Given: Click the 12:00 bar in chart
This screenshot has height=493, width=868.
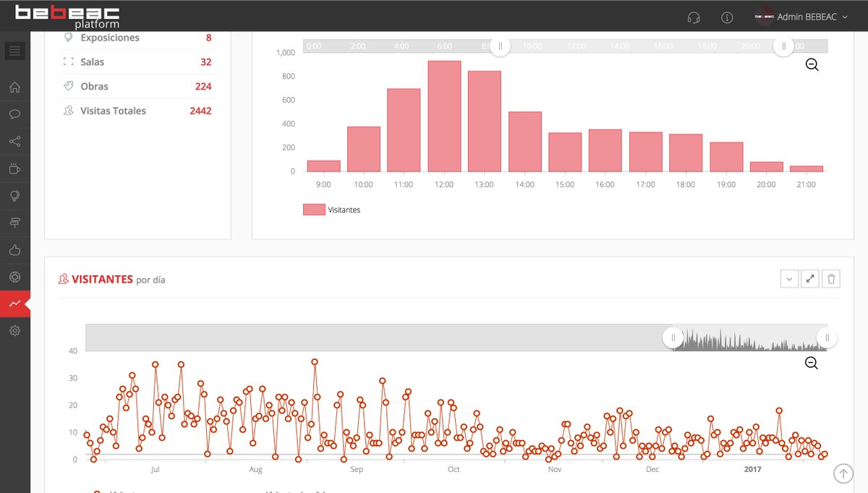Looking at the screenshot, I should pyautogui.click(x=444, y=117).
